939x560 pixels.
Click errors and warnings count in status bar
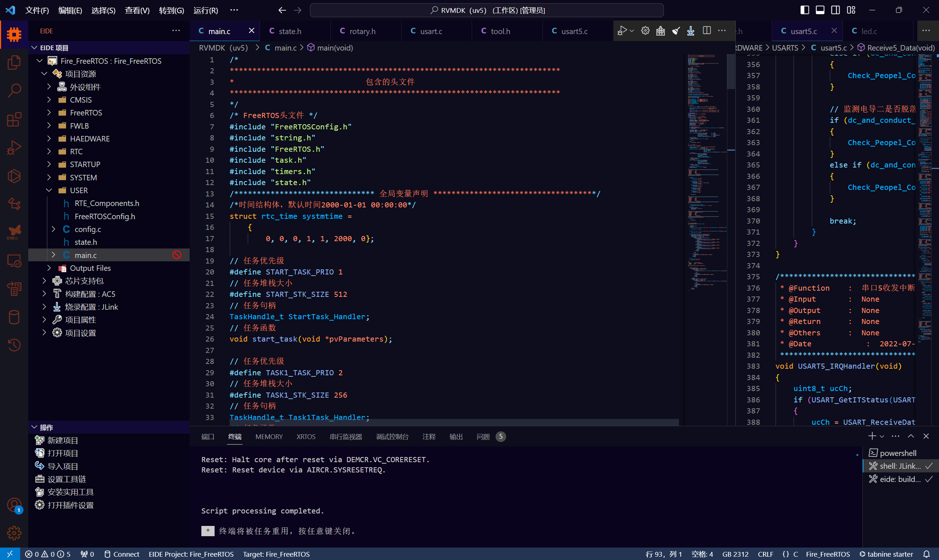coord(48,554)
